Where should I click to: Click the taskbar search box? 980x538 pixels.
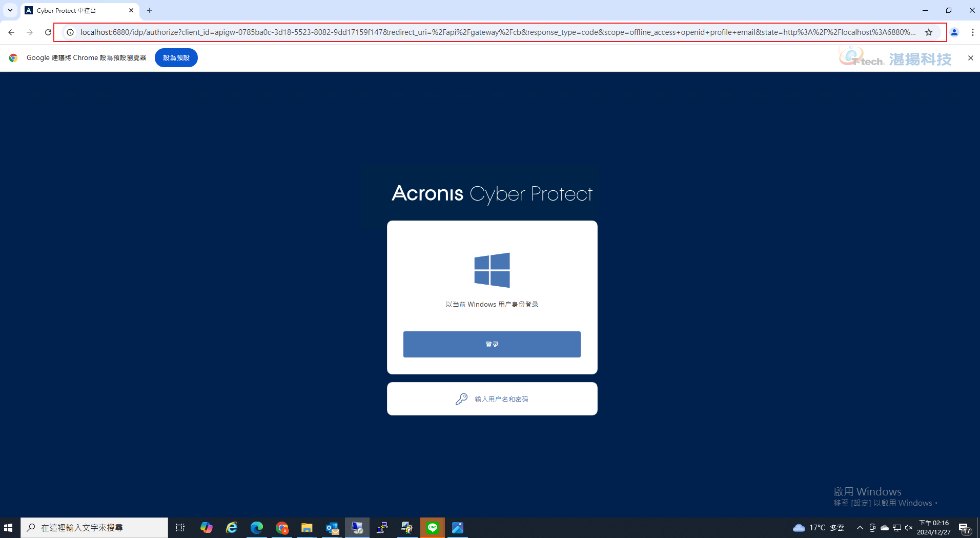(x=94, y=528)
